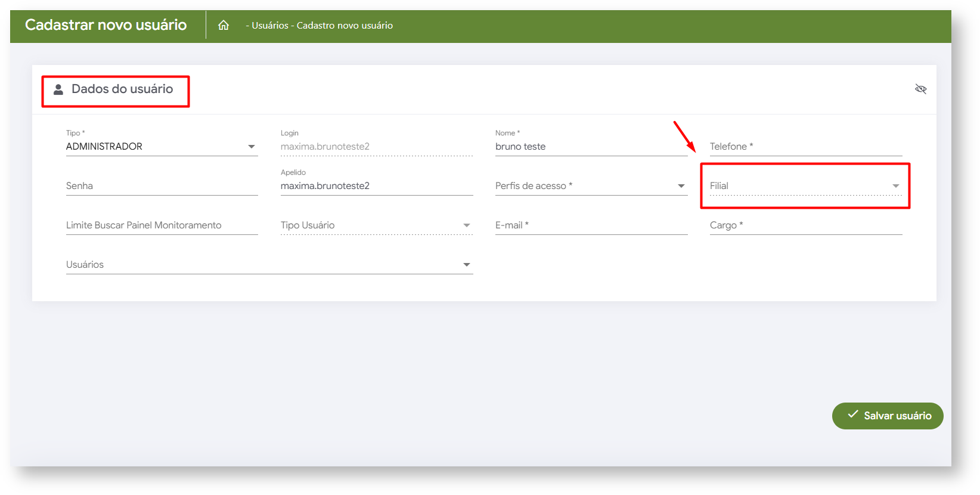Expand the Tipo Usuário dropdown arrow

point(466,225)
